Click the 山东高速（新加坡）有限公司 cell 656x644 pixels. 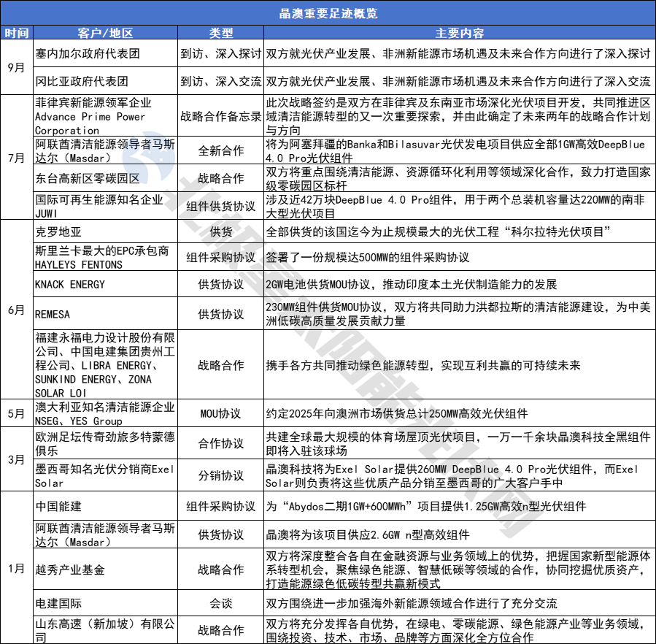[x=105, y=630]
